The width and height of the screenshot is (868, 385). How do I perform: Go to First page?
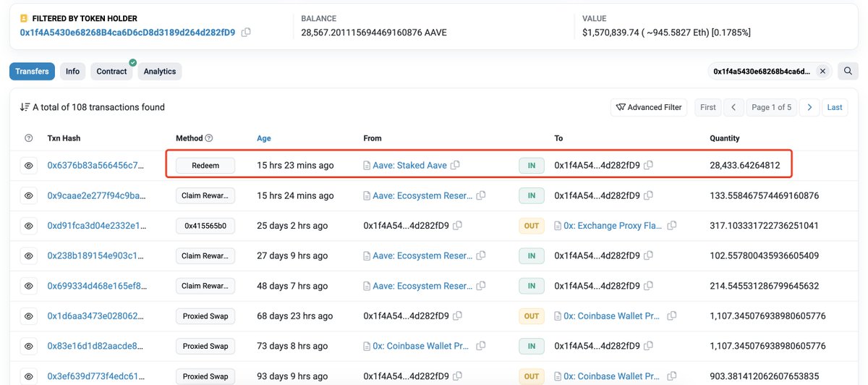(x=708, y=107)
